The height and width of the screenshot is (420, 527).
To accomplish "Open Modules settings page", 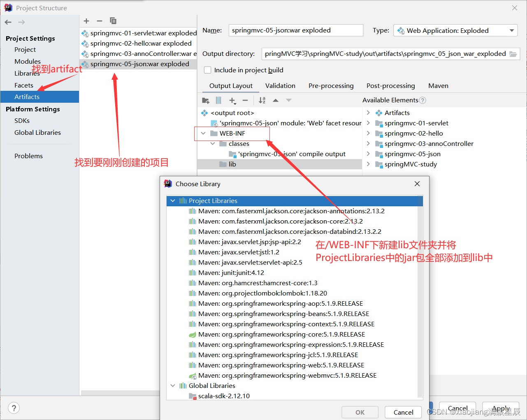I will point(28,61).
